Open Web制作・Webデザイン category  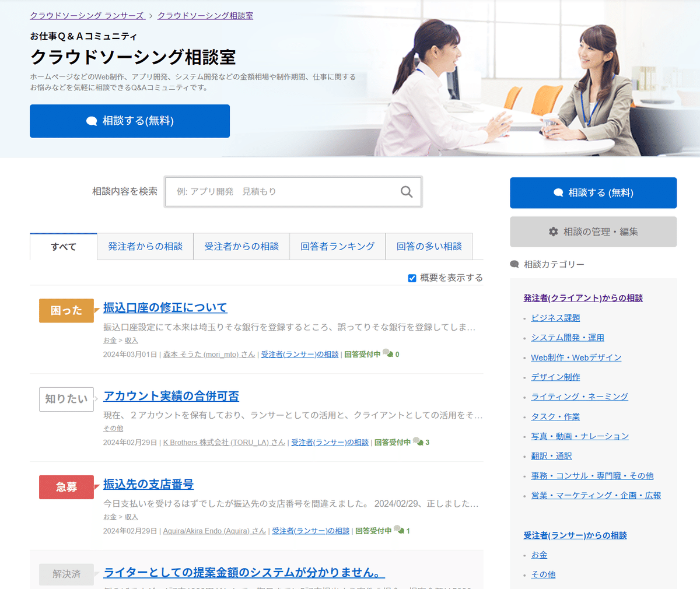click(x=576, y=357)
